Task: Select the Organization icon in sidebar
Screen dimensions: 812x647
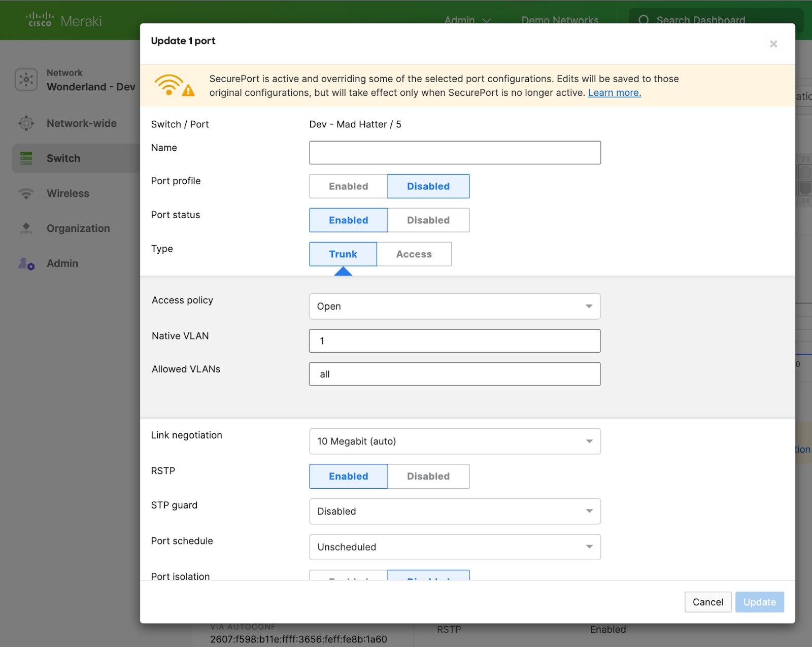Action: click(26, 228)
